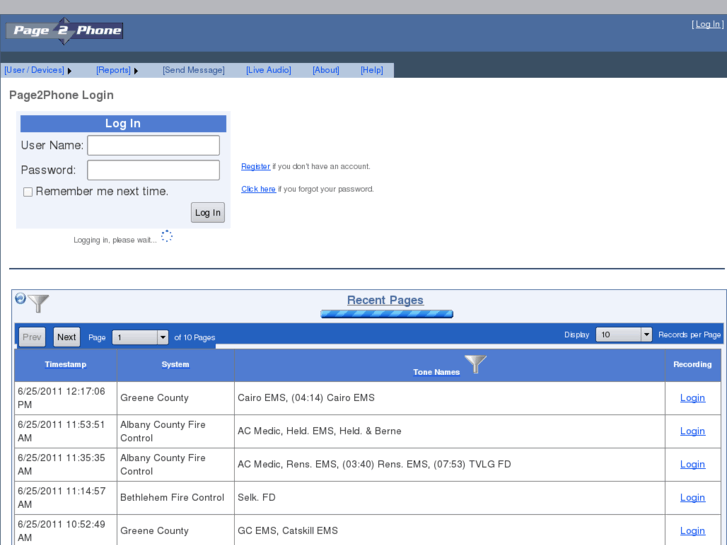
Task: Toggle Remember me next time checkbox
Action: click(28, 192)
